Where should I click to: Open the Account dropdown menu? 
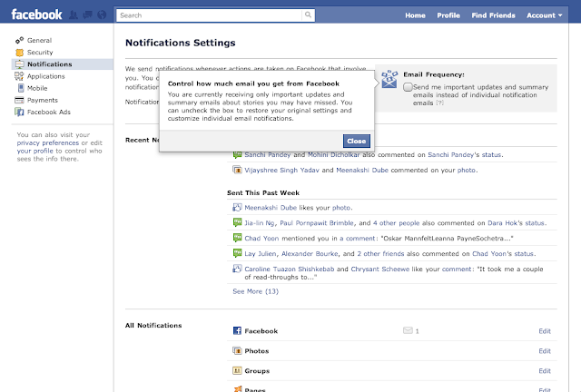click(x=545, y=15)
